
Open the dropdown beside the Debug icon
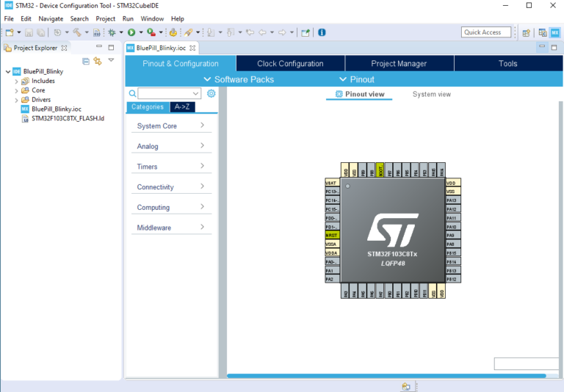[x=121, y=33]
